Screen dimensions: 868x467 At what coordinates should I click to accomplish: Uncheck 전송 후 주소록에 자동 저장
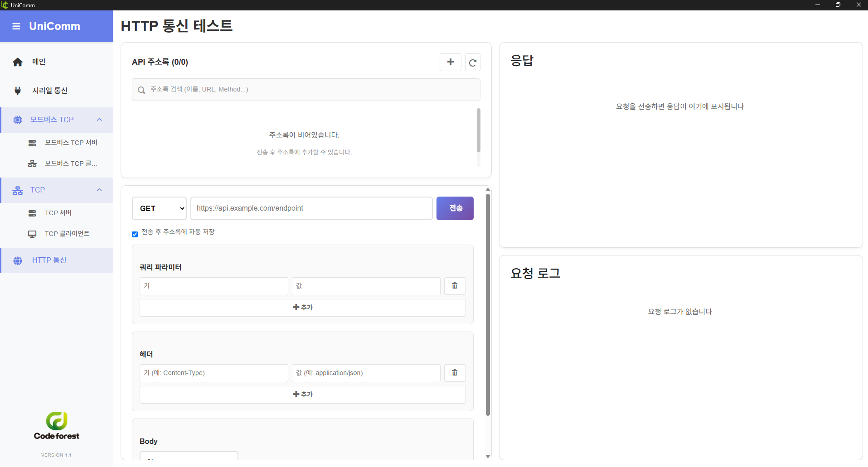135,234
